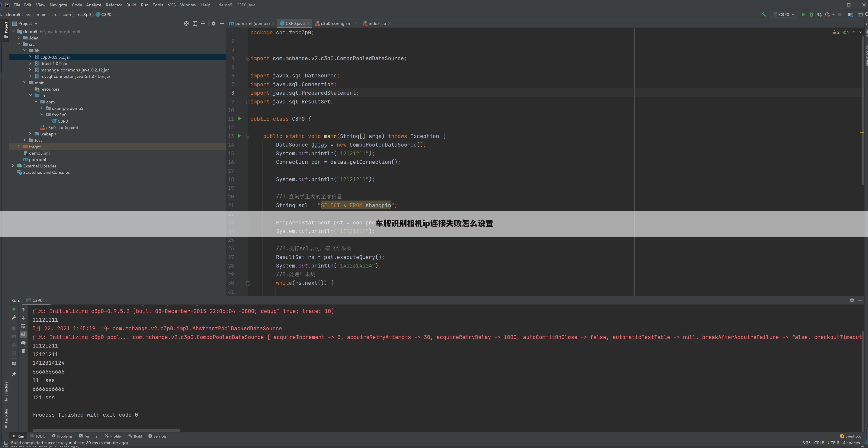Viewport: 868px width, 448px height.
Task: Open Project panel settings gear
Action: click(x=213, y=24)
